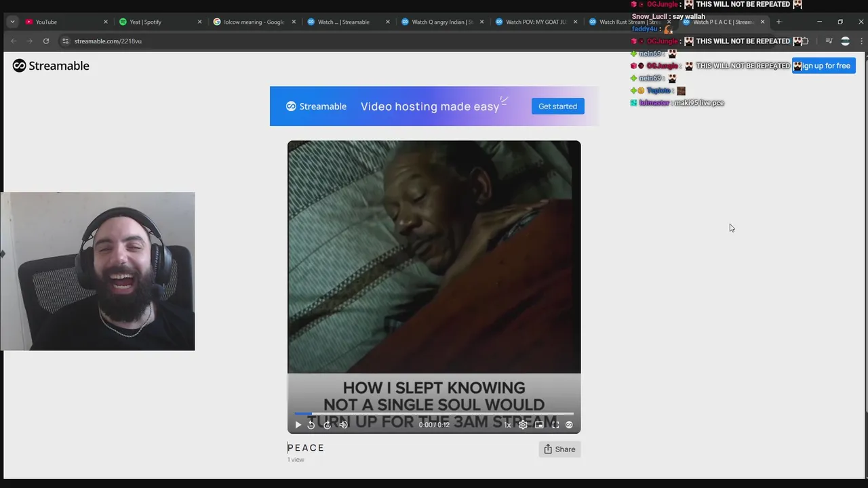Click the webcam overlay of streamer

click(x=98, y=271)
